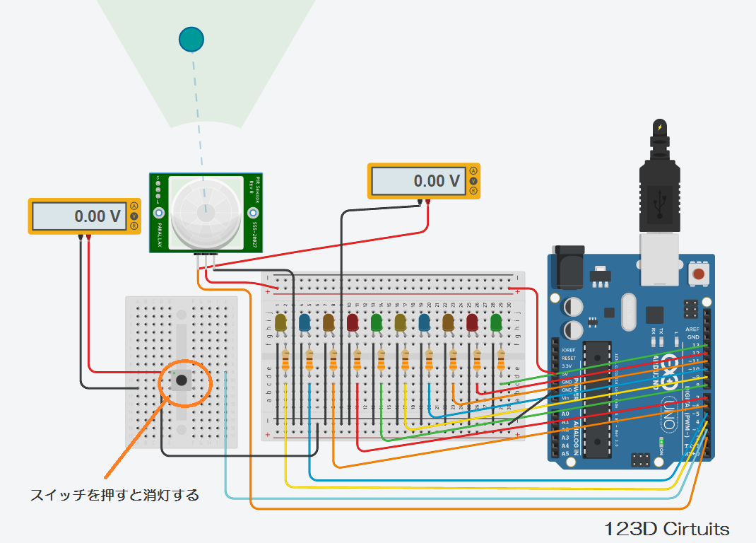Select the V mode on the left multimeter

pyautogui.click(x=134, y=216)
